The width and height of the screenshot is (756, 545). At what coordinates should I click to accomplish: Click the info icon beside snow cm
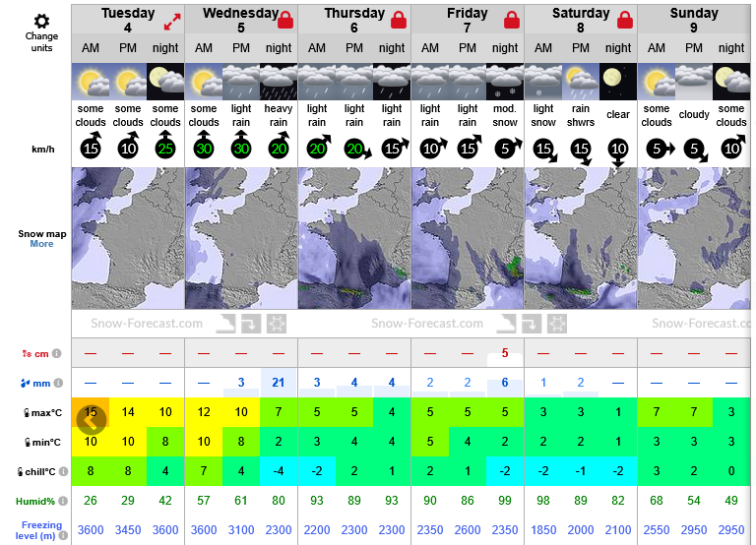click(x=56, y=354)
